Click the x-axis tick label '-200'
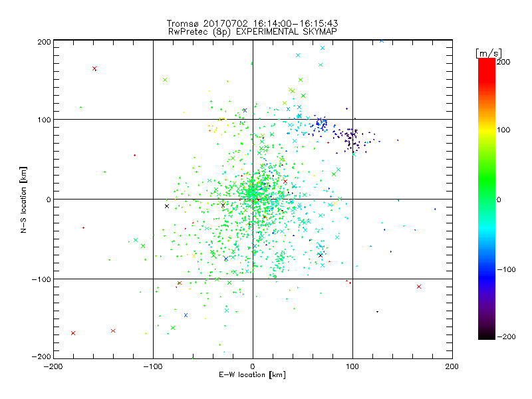 pos(53,366)
